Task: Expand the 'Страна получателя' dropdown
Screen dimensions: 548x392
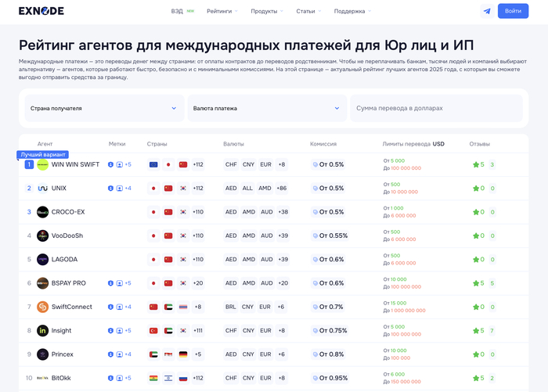Action: (103, 108)
